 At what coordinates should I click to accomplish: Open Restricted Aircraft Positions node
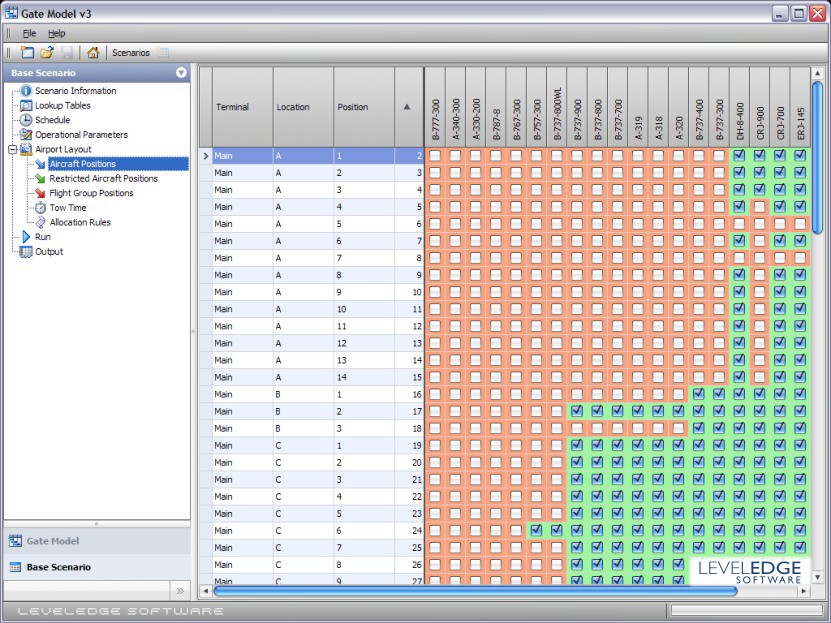coord(103,179)
